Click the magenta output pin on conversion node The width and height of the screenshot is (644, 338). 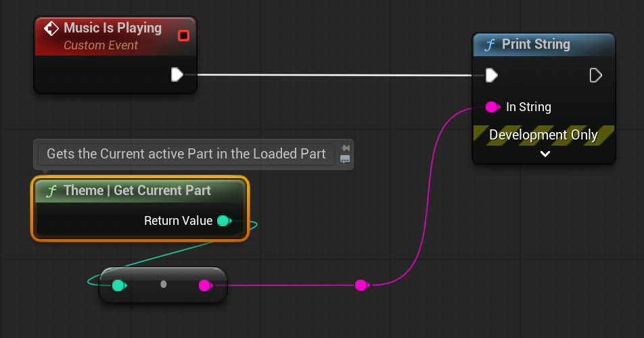pos(204,286)
